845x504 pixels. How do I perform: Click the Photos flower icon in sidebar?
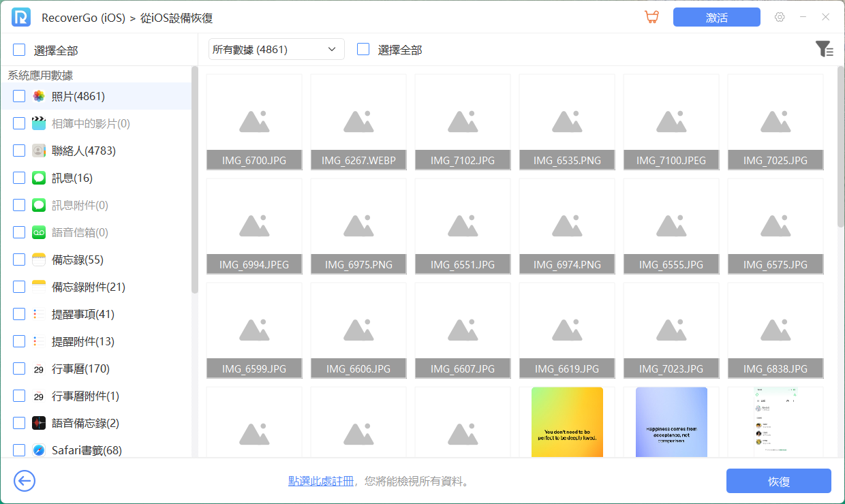click(x=39, y=97)
